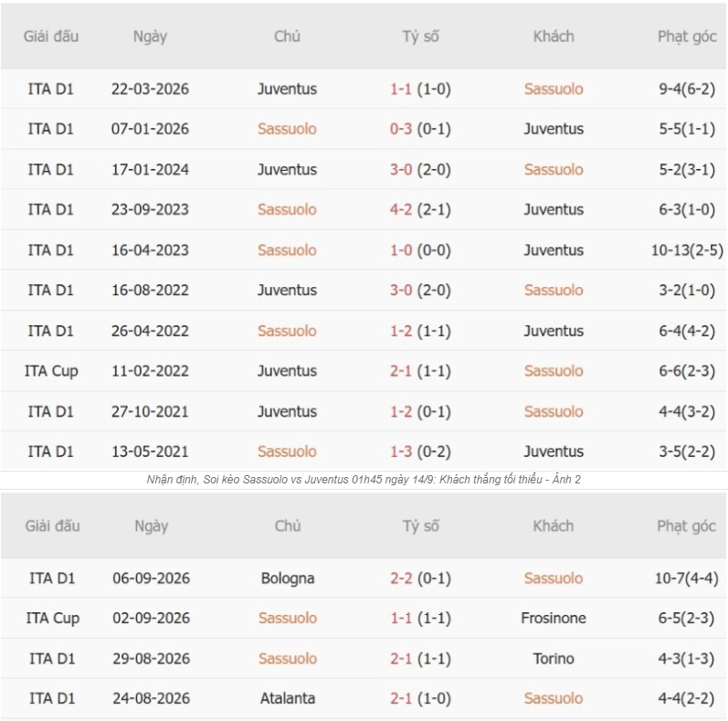This screenshot has width=728, height=721.
Task: Open the 2-1 score against Torino
Action: click(x=401, y=658)
